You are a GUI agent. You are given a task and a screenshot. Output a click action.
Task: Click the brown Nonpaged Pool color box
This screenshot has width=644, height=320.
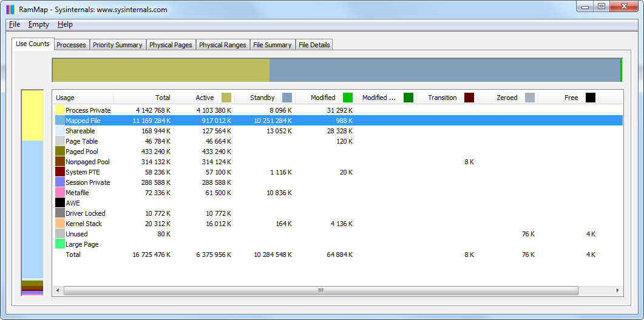(x=60, y=162)
